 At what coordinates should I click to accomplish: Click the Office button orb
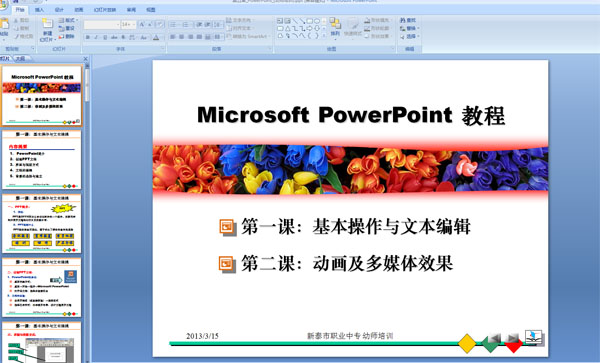(x=3, y=5)
